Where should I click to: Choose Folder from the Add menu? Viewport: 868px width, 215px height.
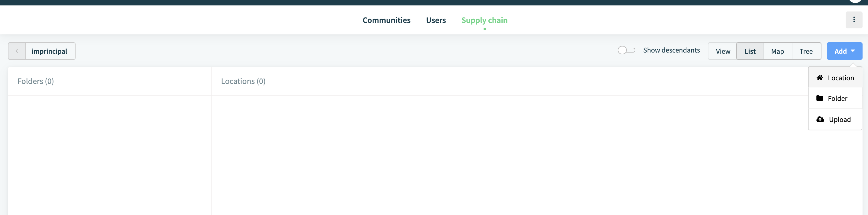point(835,98)
